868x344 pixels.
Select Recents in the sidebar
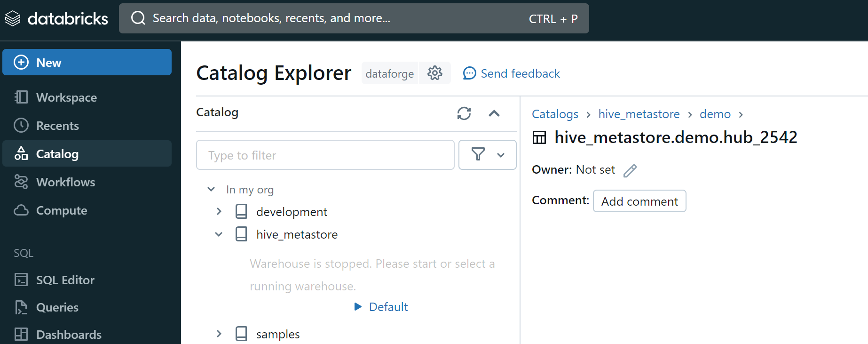(x=87, y=125)
